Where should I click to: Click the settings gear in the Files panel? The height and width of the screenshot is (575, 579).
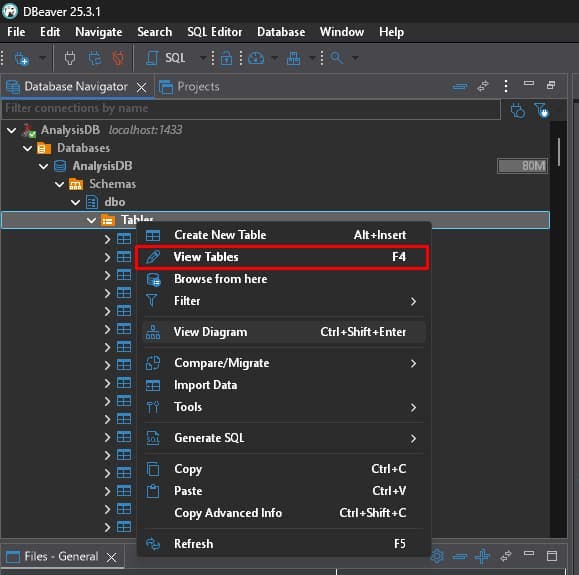point(438,556)
